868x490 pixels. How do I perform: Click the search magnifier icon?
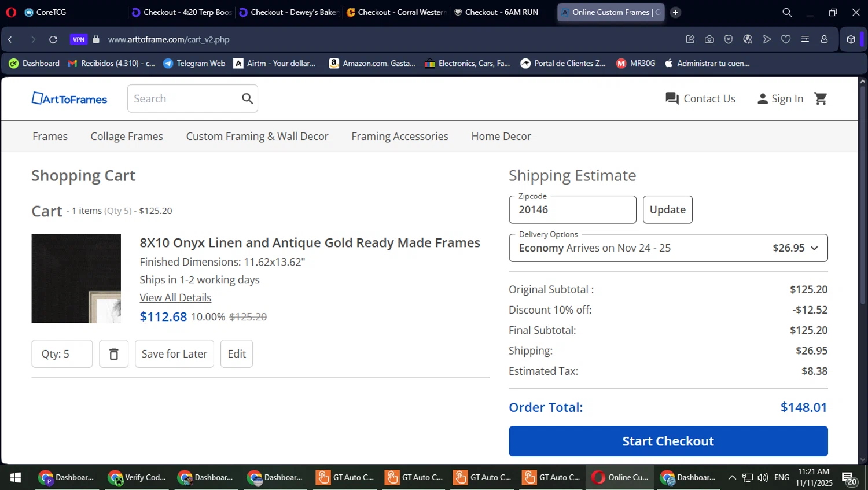247,99
